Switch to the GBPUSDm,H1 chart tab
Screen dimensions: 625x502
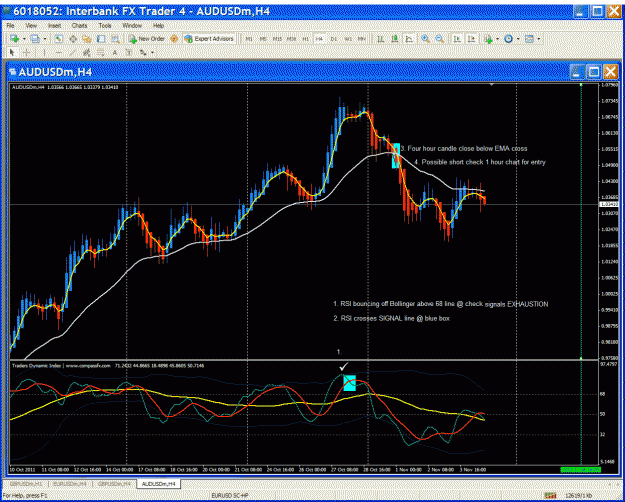click(x=26, y=484)
